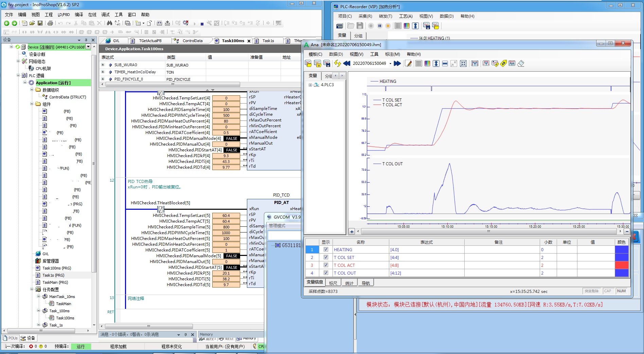Image resolution: width=644 pixels, height=354 pixels.
Task: Open the 标注(M) menu in Ana
Action: [392, 54]
